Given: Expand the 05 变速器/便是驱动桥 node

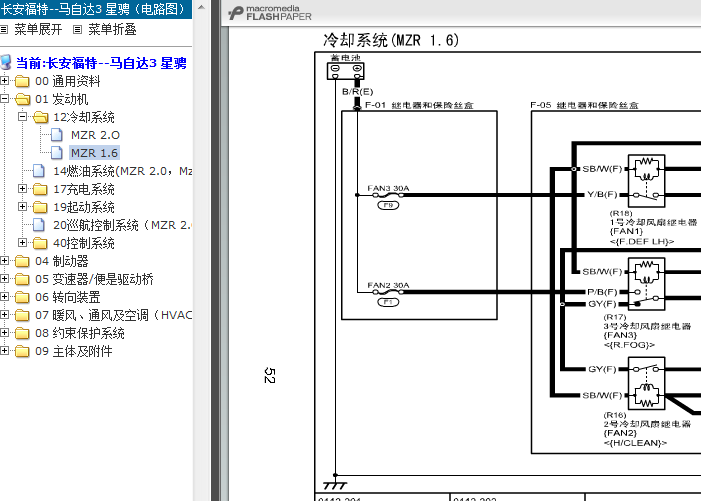Looking at the screenshot, I should click(4, 278).
